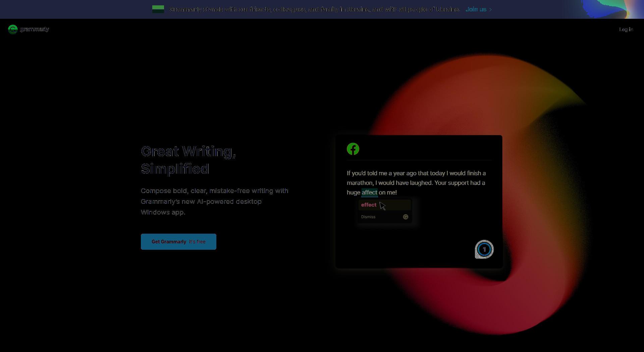Click the chevron arrow after Join us
644x352 pixels.
tap(490, 10)
